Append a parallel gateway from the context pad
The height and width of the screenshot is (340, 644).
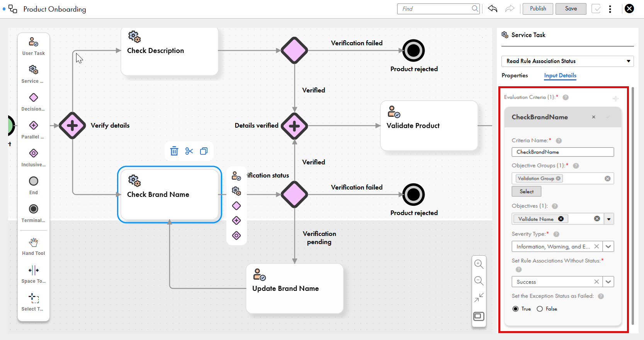236,220
